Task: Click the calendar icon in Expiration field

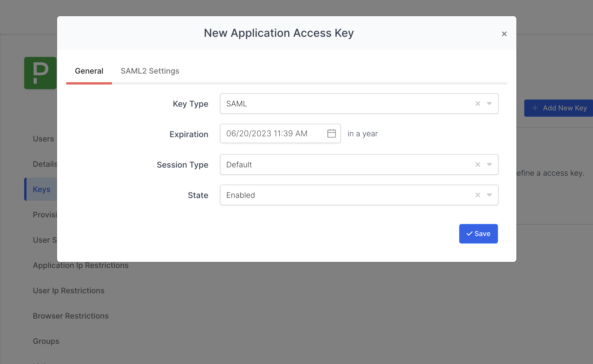Action: [x=331, y=133]
